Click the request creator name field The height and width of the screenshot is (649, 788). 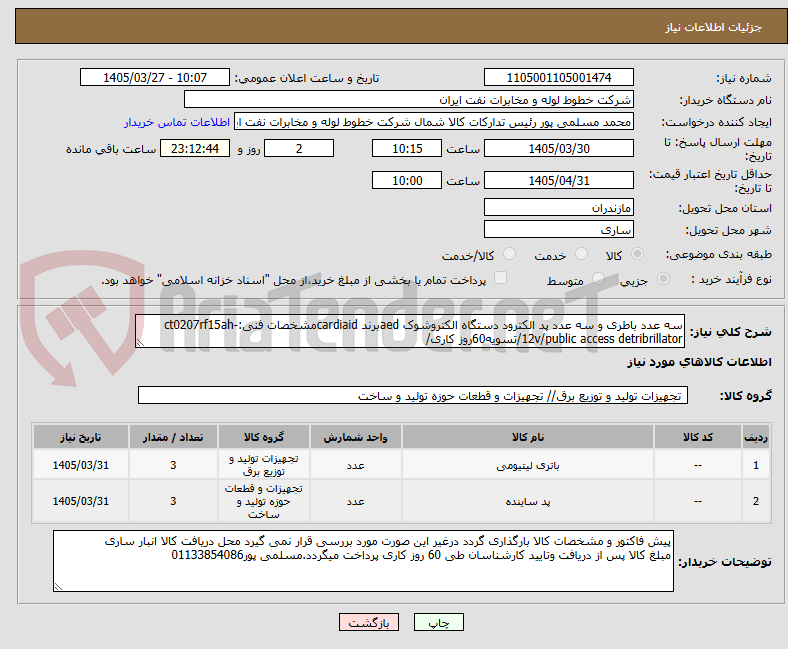tap(434, 122)
